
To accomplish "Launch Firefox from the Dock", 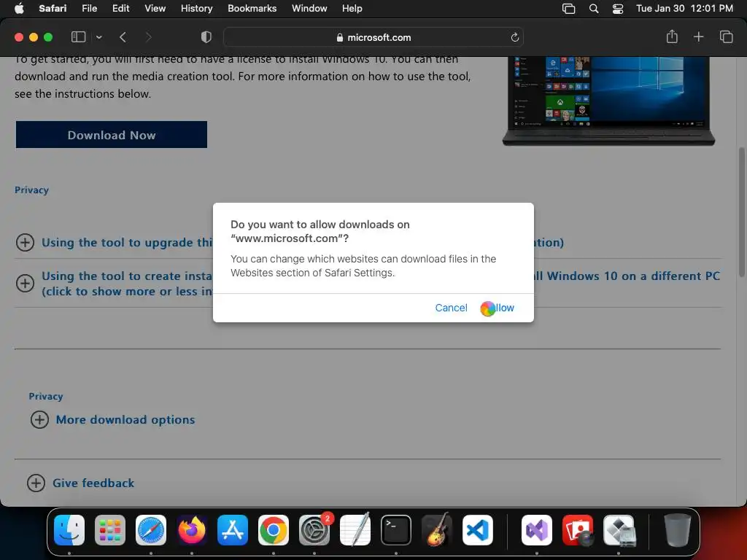I will click(192, 529).
